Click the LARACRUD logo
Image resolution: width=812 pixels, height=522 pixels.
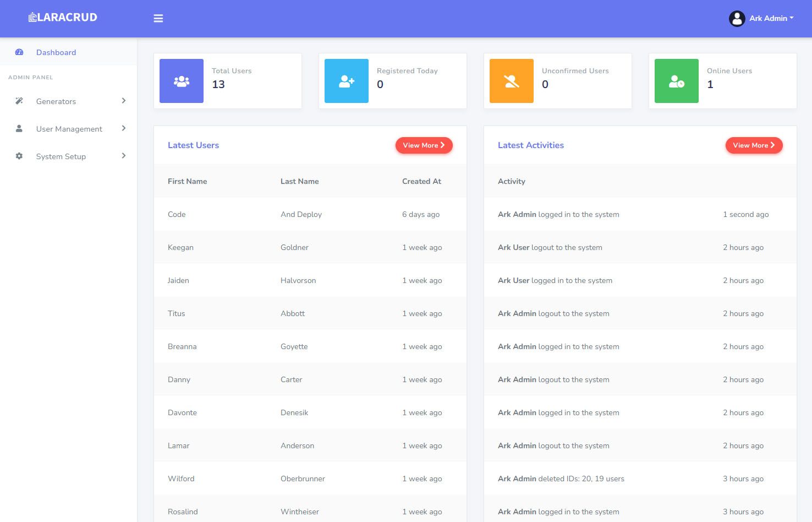click(63, 18)
